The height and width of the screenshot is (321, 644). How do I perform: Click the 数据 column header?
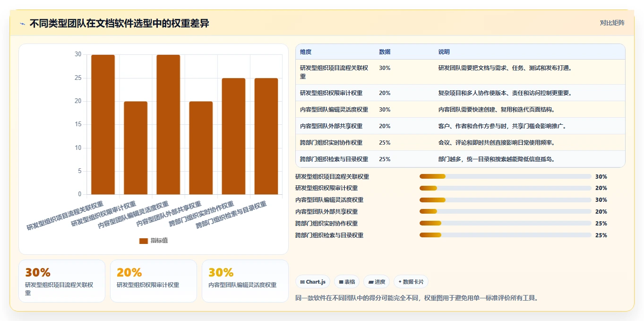click(x=385, y=52)
